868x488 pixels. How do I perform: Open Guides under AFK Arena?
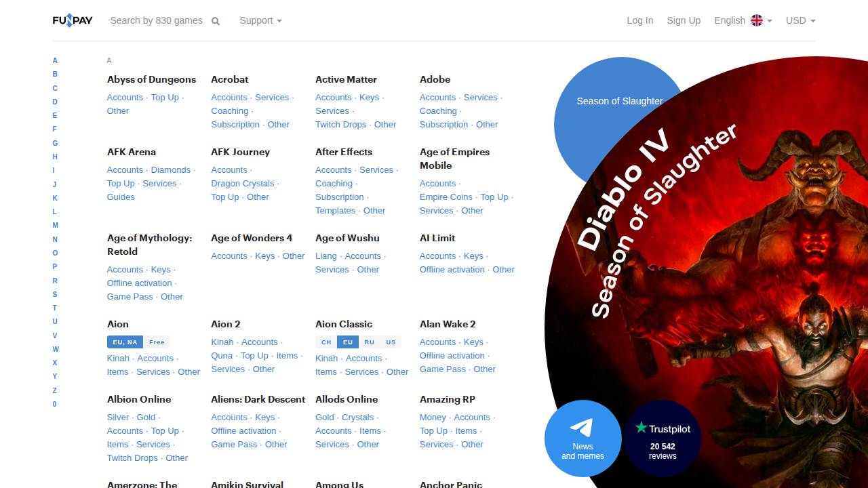click(x=121, y=197)
